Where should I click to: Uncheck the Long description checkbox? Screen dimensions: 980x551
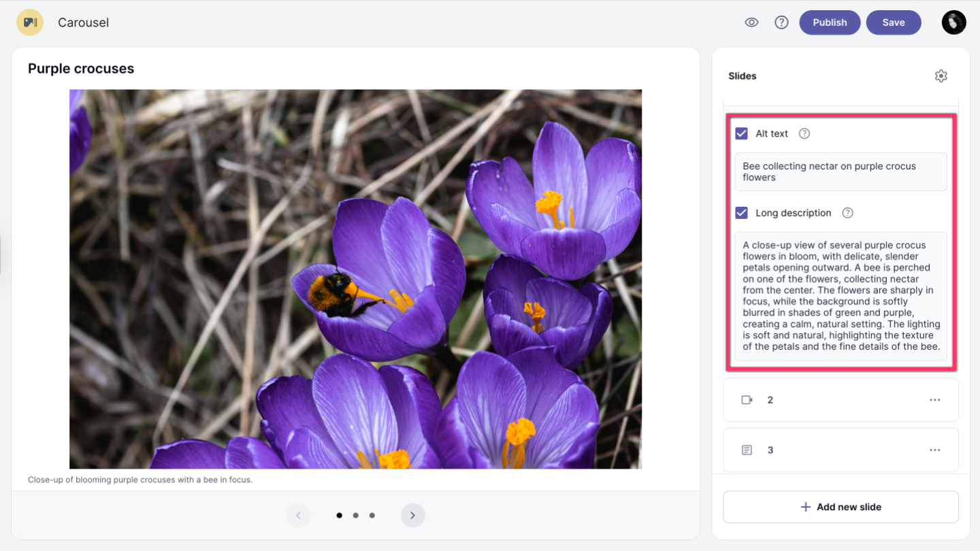point(742,213)
